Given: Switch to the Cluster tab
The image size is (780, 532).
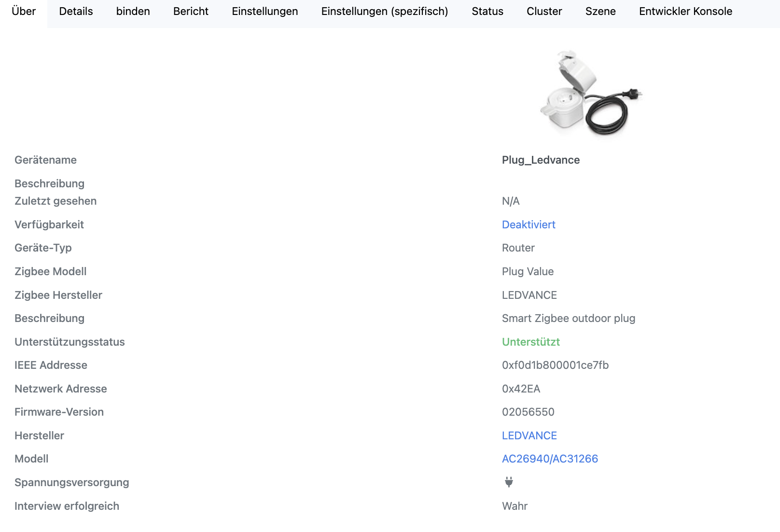Looking at the screenshot, I should click(x=544, y=11).
